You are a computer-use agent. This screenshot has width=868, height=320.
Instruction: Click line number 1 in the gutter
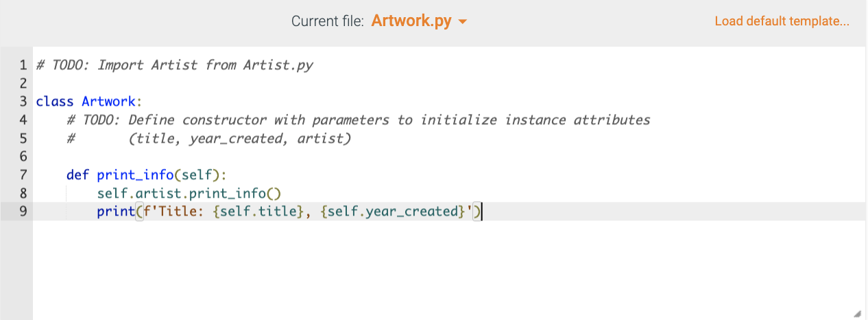pyautogui.click(x=23, y=65)
